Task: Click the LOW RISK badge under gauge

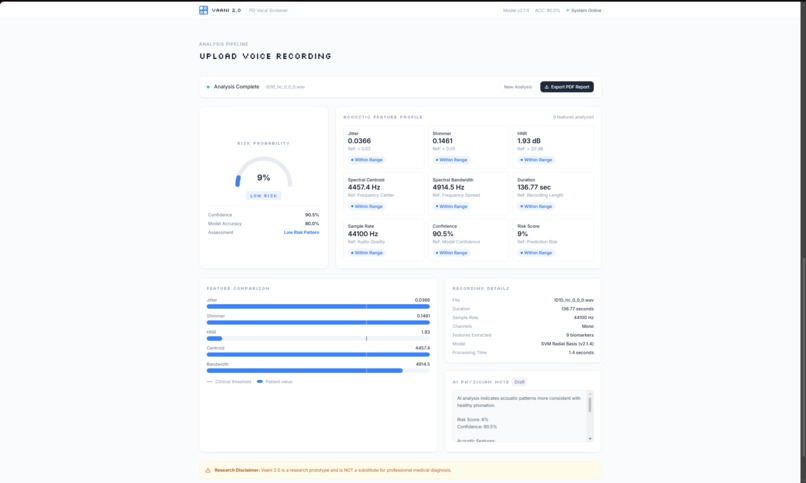Action: [263, 196]
